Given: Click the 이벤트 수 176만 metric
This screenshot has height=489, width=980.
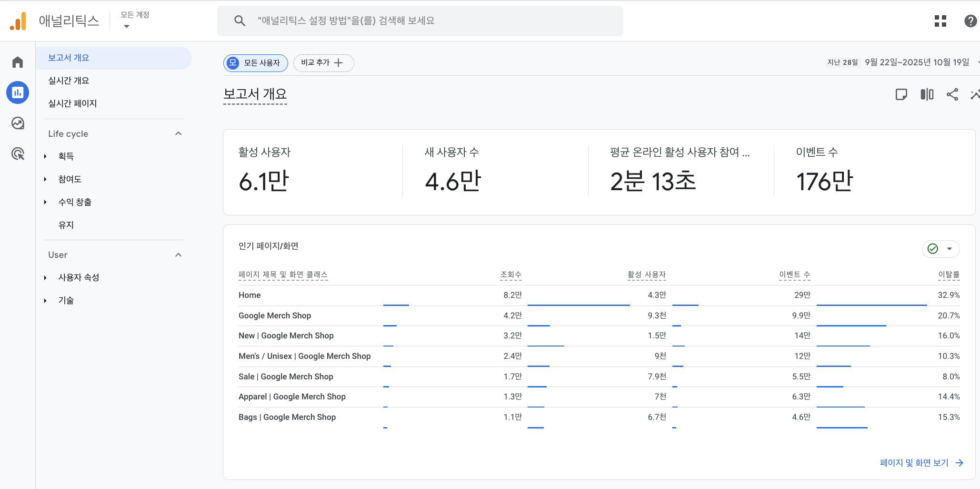Looking at the screenshot, I should coord(871,171).
